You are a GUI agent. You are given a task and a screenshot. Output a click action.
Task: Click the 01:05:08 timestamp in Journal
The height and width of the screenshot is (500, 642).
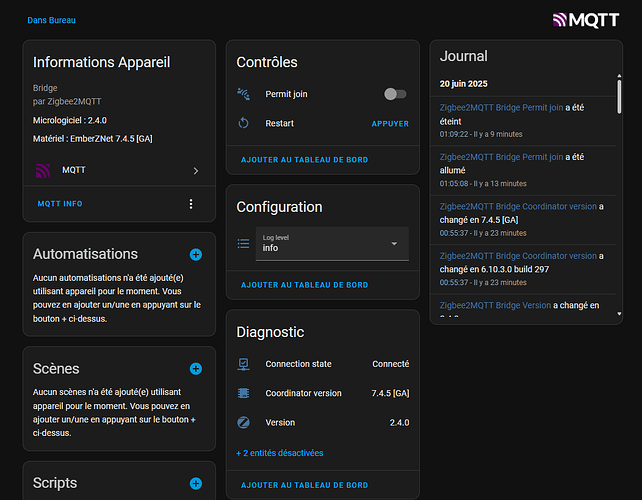click(x=454, y=184)
